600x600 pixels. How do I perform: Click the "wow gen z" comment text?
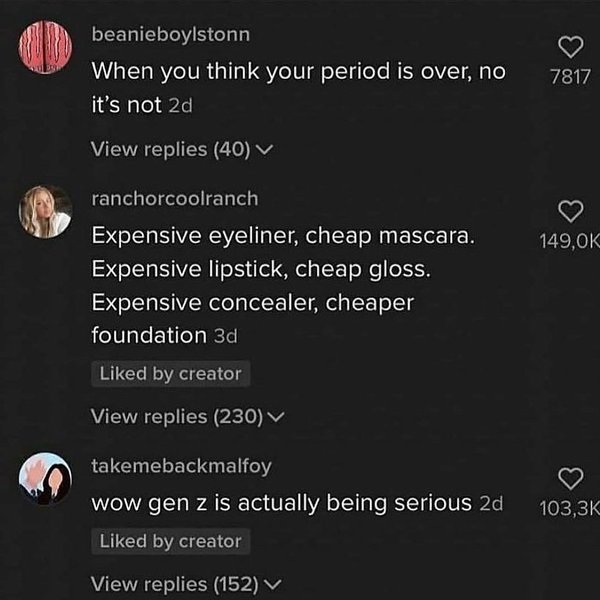click(281, 503)
